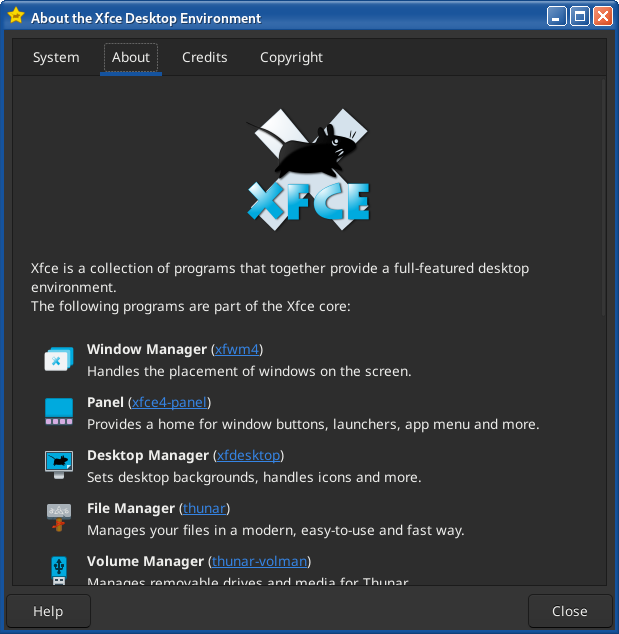Click 'Provides a home for window buttons' description
619x634 pixels.
pyautogui.click(x=313, y=425)
